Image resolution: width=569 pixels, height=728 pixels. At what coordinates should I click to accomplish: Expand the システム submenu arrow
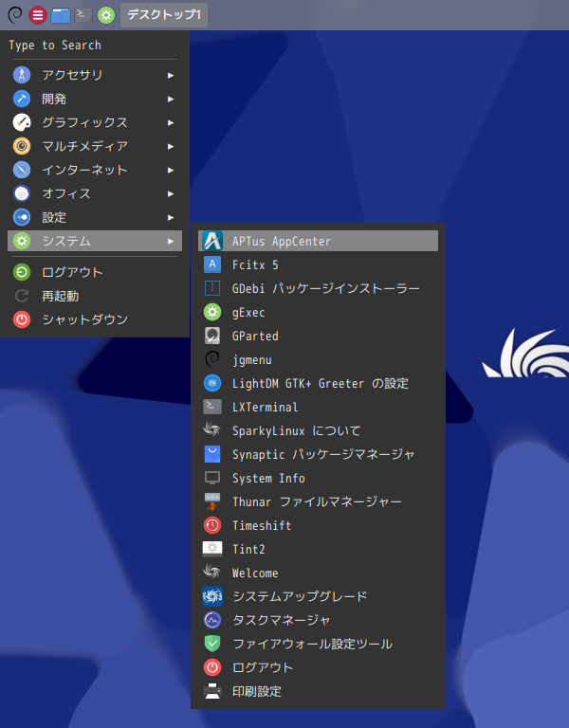(171, 241)
